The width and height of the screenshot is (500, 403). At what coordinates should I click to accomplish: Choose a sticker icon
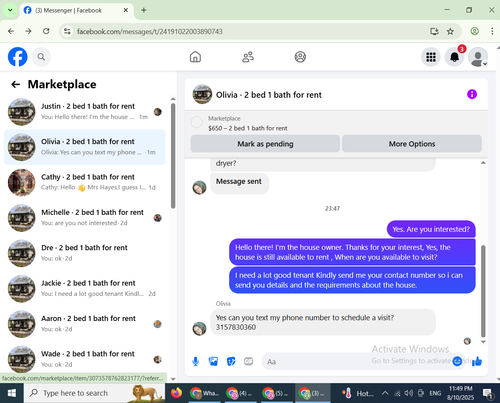(231, 361)
